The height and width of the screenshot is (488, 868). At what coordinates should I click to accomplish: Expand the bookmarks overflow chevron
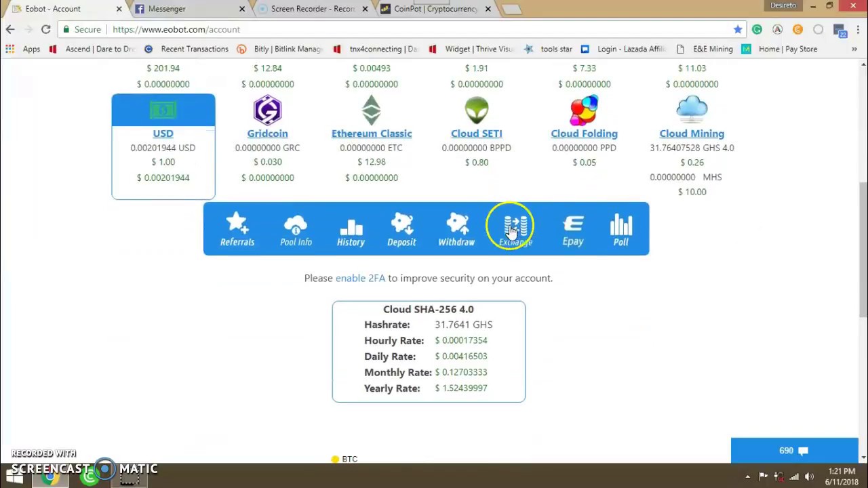[x=854, y=49]
